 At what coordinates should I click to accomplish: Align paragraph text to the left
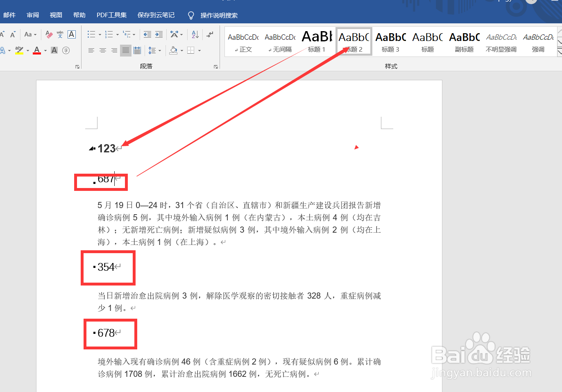click(91, 50)
